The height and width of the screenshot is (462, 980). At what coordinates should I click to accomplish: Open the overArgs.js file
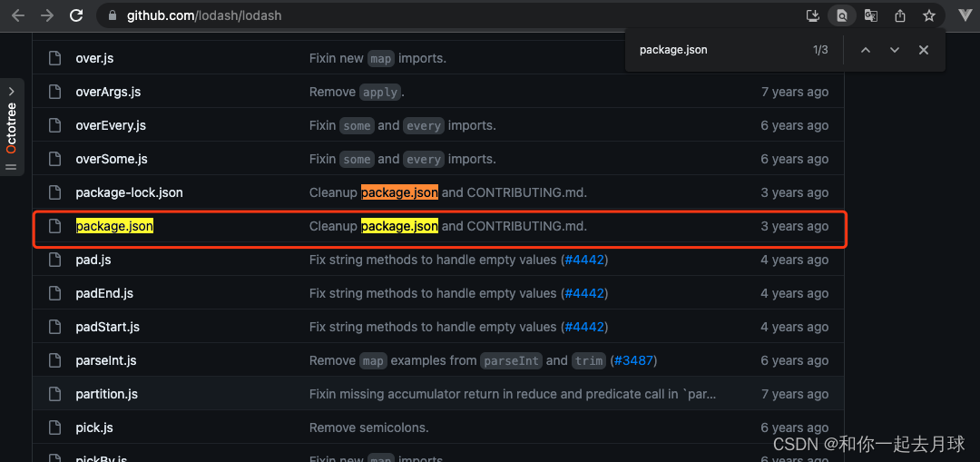point(108,92)
